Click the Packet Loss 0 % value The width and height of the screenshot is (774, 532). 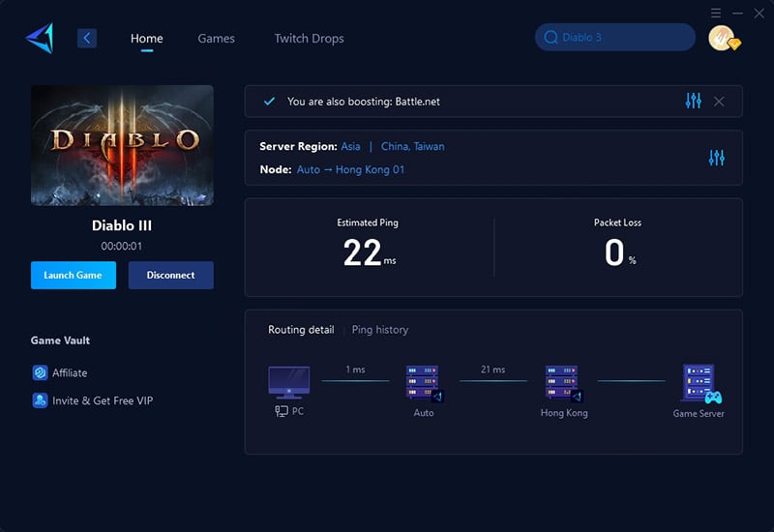pyautogui.click(x=619, y=252)
